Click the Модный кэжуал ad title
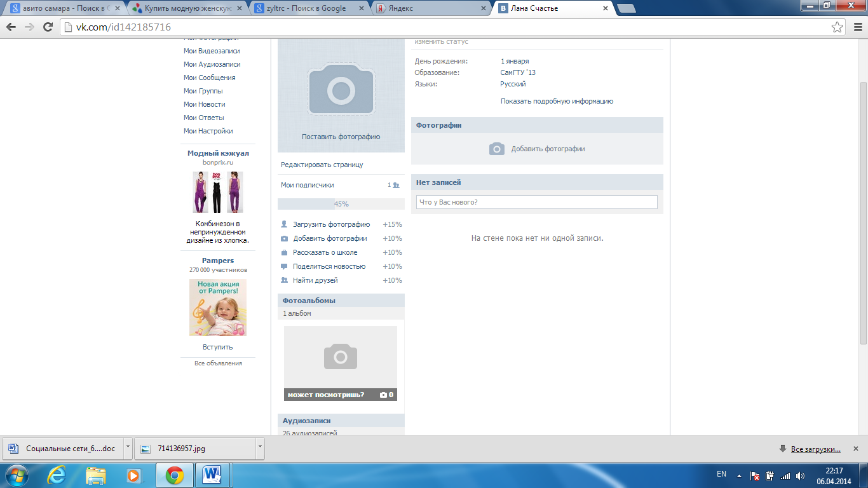The width and height of the screenshot is (868, 488). coord(218,153)
